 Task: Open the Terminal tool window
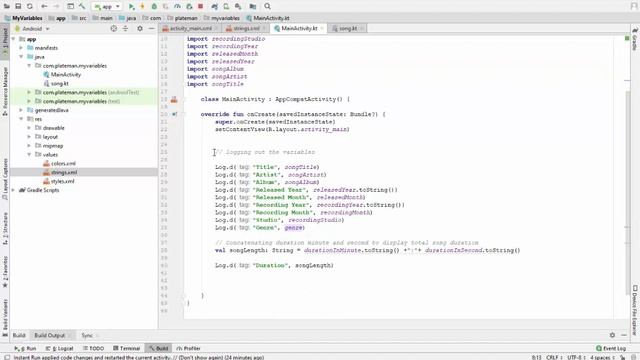pos(127,349)
